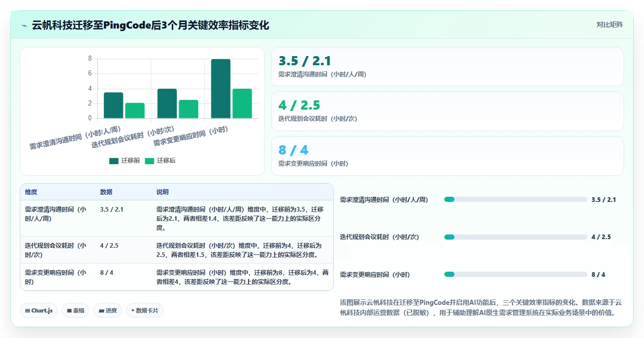Click table cell value 4 / 2.5

pos(109,246)
